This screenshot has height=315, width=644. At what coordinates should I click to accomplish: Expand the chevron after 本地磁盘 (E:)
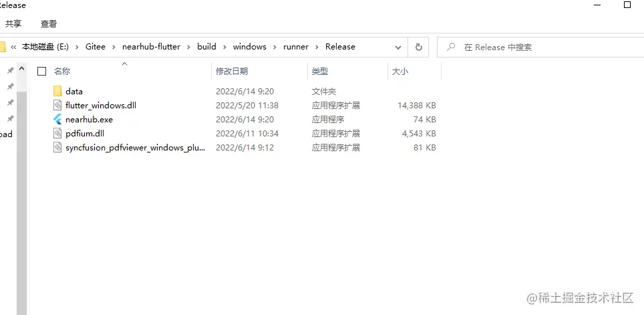click(x=77, y=47)
